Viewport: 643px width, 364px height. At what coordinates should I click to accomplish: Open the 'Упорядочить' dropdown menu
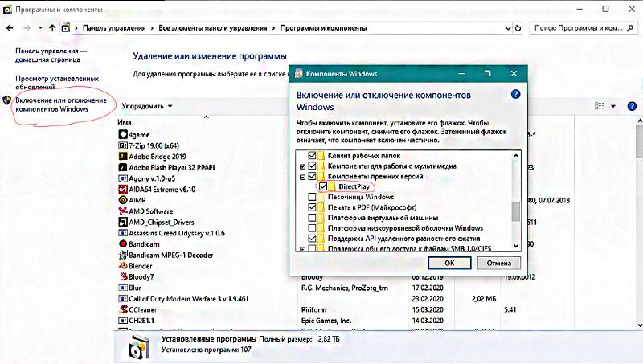click(x=147, y=106)
